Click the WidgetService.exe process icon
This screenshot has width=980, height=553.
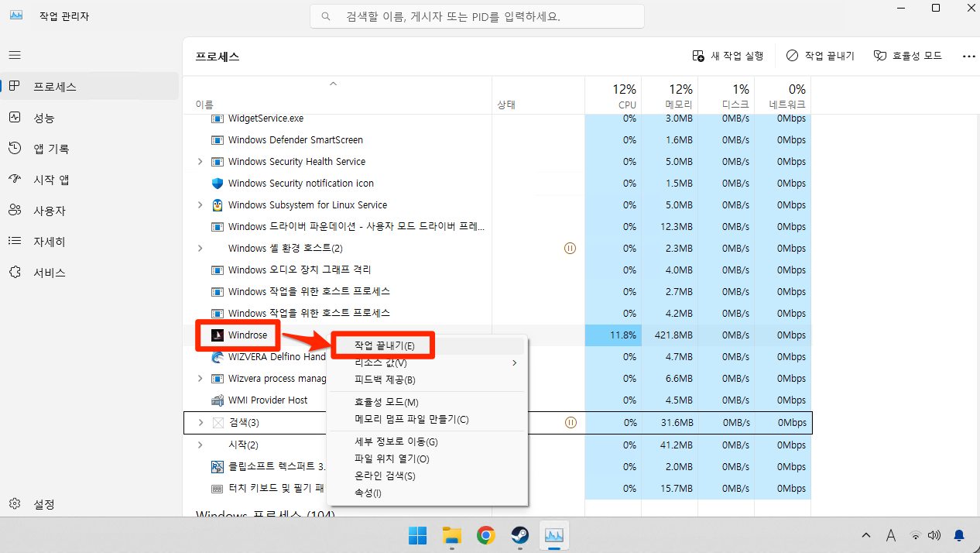[218, 118]
